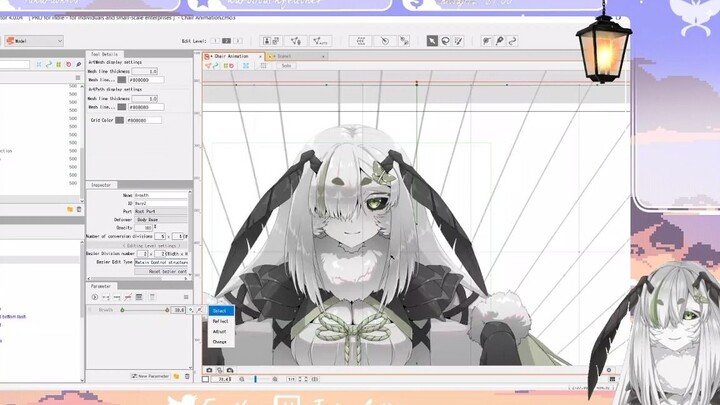Toggle the Breath parameter lock box
The width and height of the screenshot is (720, 405).
point(90,310)
